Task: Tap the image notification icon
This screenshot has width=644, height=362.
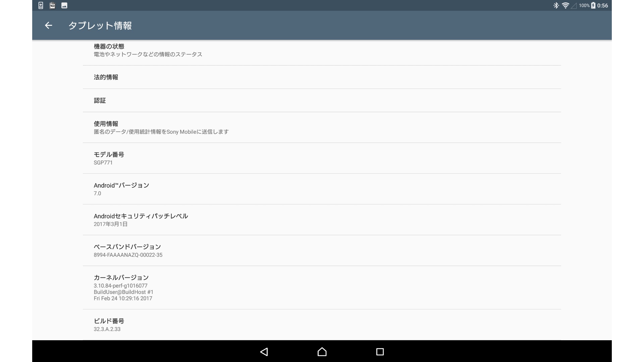Action: tap(64, 5)
